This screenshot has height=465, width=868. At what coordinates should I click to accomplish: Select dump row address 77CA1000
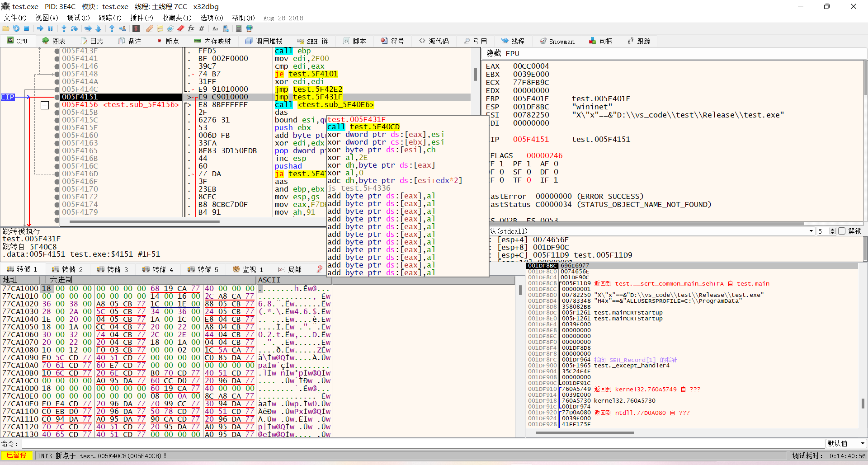(20, 288)
